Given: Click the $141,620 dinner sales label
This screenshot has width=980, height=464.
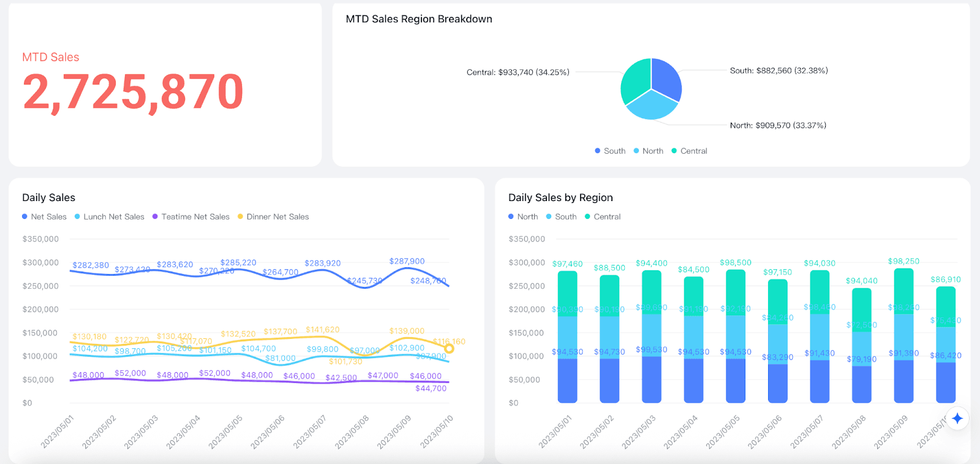Looking at the screenshot, I should [x=323, y=330].
